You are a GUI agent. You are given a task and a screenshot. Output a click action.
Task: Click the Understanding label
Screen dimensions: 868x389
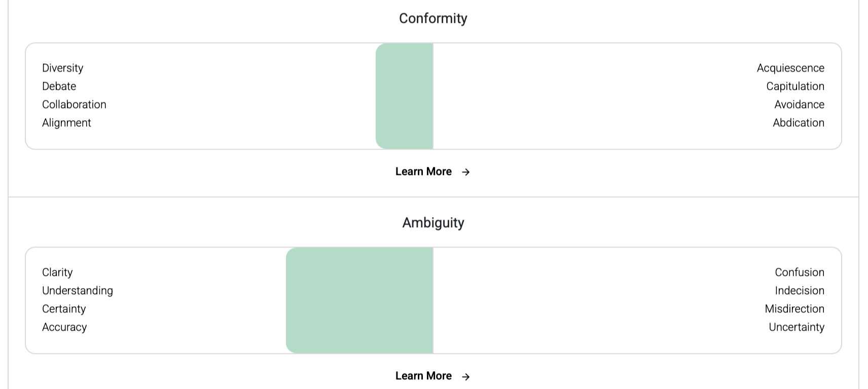point(78,291)
